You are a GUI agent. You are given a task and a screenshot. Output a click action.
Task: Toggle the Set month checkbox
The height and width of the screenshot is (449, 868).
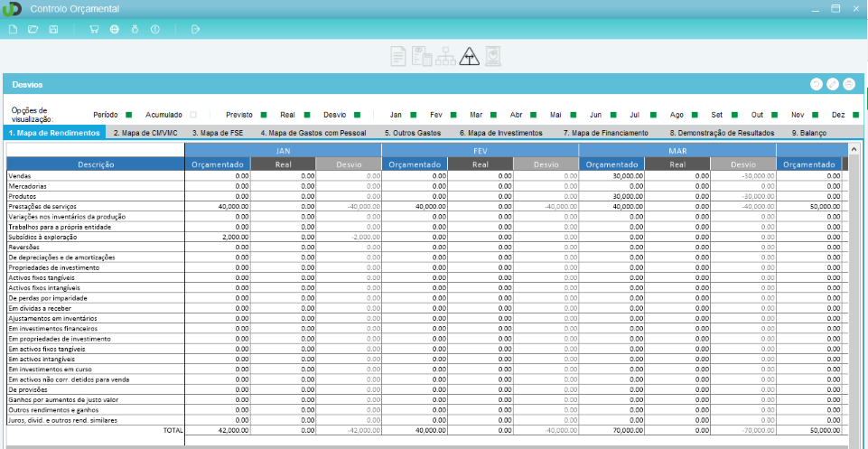click(734, 115)
